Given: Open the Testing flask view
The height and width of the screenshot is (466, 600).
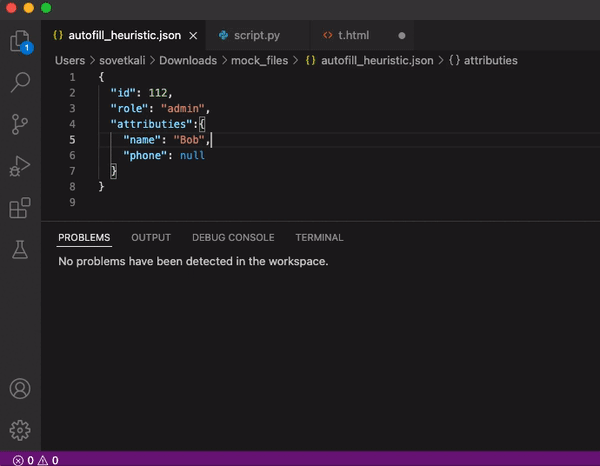Looking at the screenshot, I should [x=20, y=249].
